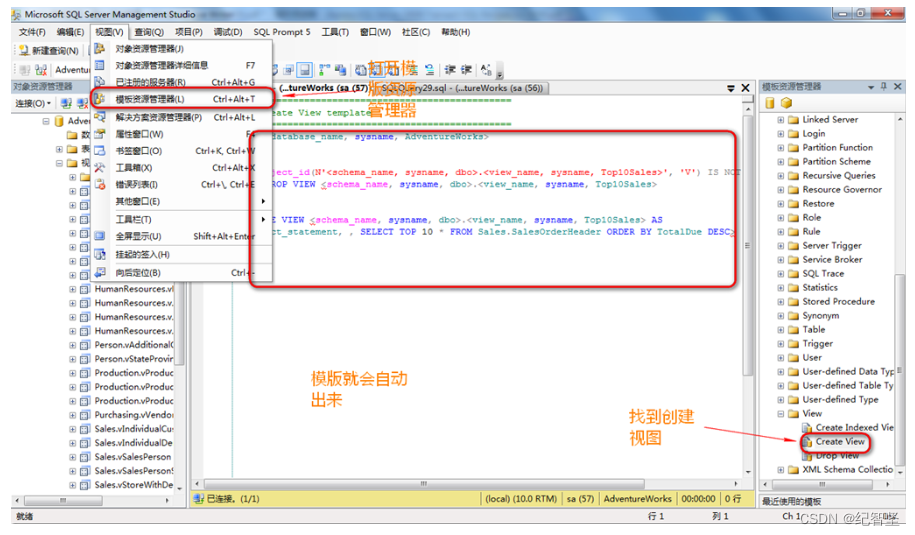Click the 向后定位(B) menu icon
915x535 pixels.
coord(100,272)
